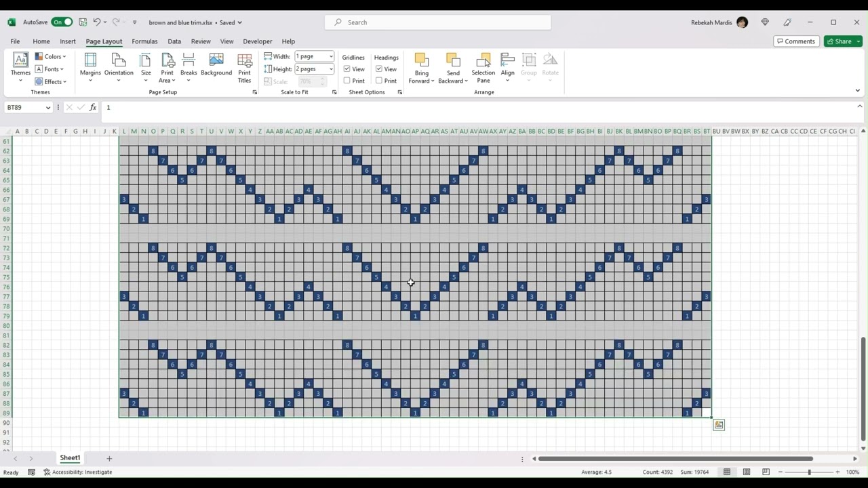Open the Align objects menu
The height and width of the screenshot is (488, 868).
[507, 68]
